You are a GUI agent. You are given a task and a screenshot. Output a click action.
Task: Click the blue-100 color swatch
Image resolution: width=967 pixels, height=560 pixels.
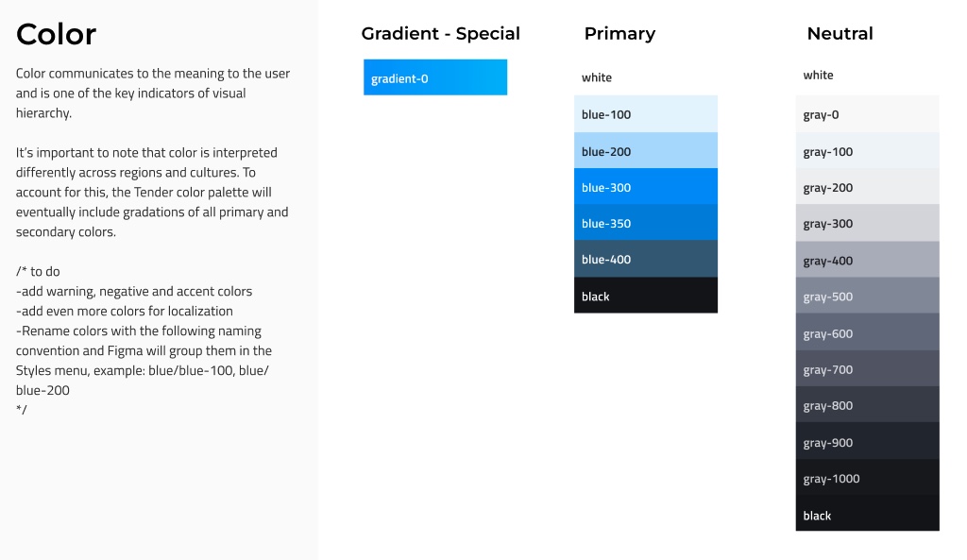[646, 114]
